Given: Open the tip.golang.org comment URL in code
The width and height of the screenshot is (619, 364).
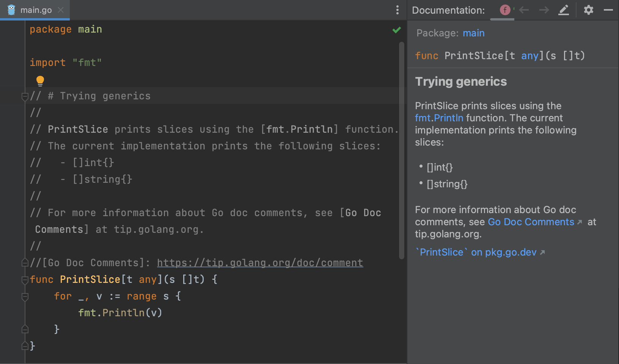Looking at the screenshot, I should tap(260, 262).
